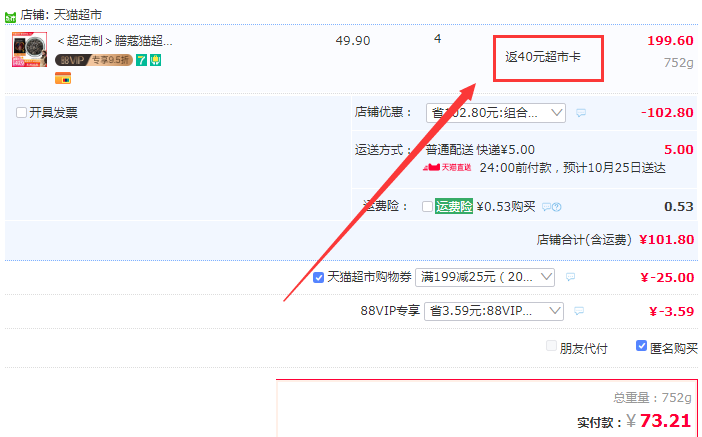Viewport: 702px width, 437px height.
Task: Uncheck the 天猫超市购物券 coupon checkbox
Action: [x=318, y=277]
